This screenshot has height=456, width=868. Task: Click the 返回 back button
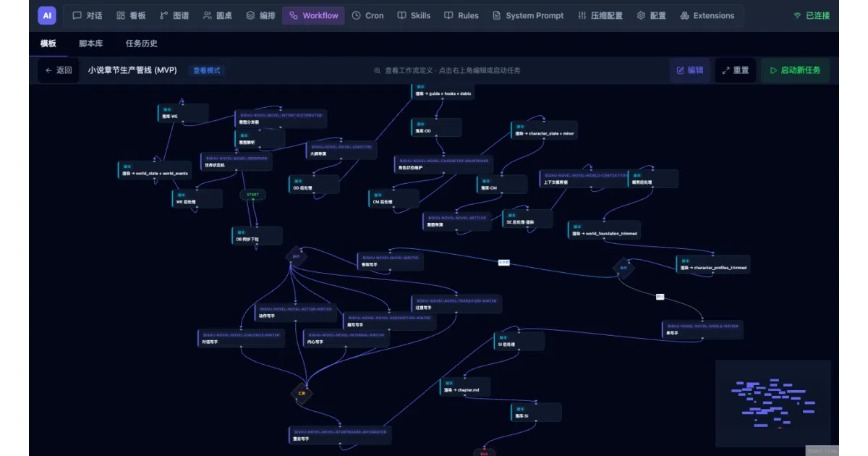(x=59, y=70)
